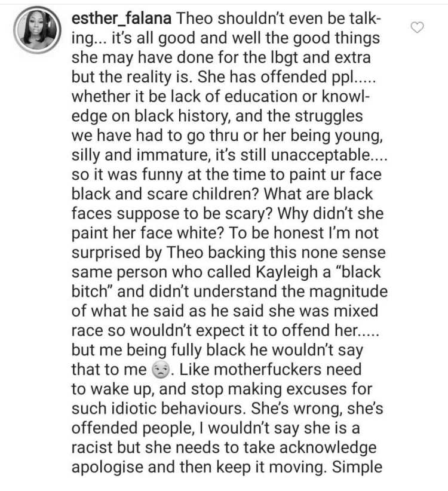Screen dimensions: 448x491
Task: Click the word "racist" in the comment
Action: (x=92, y=448)
